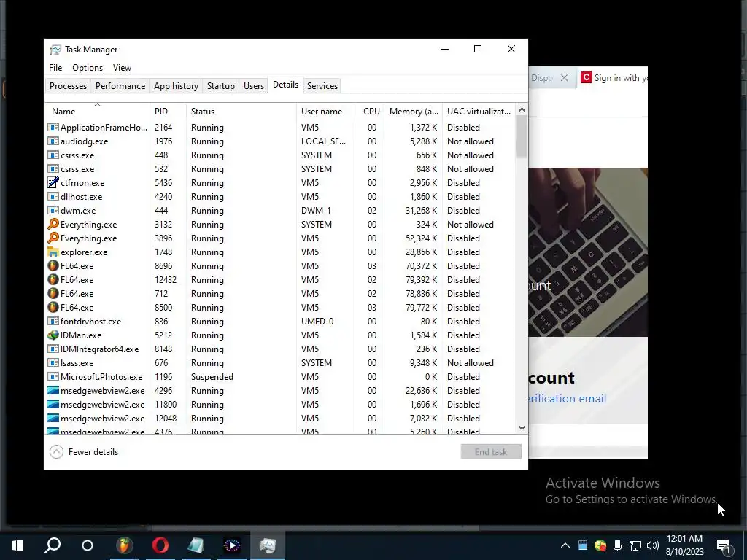Collapse with the Fewer details chevron
The width and height of the screenshot is (747, 560).
(56, 452)
